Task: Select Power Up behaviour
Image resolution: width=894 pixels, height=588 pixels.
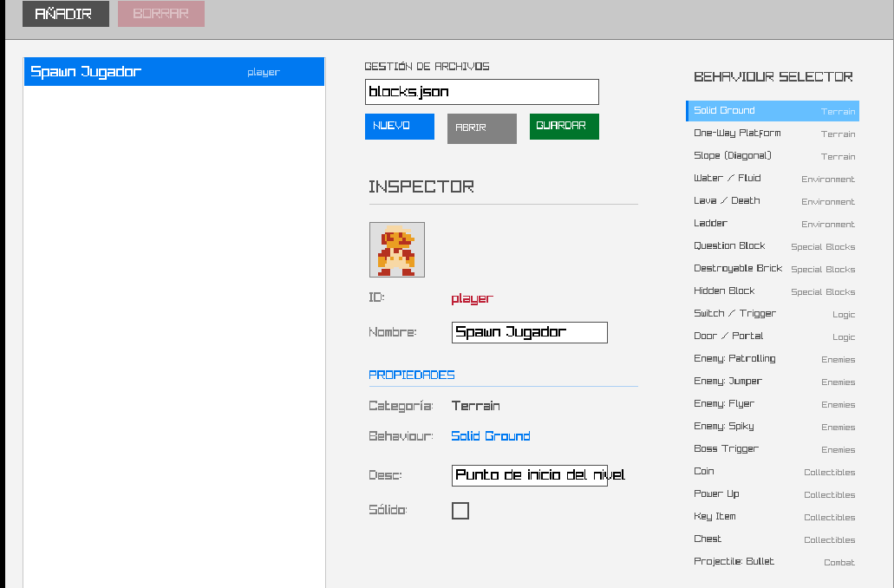Action: tap(773, 493)
